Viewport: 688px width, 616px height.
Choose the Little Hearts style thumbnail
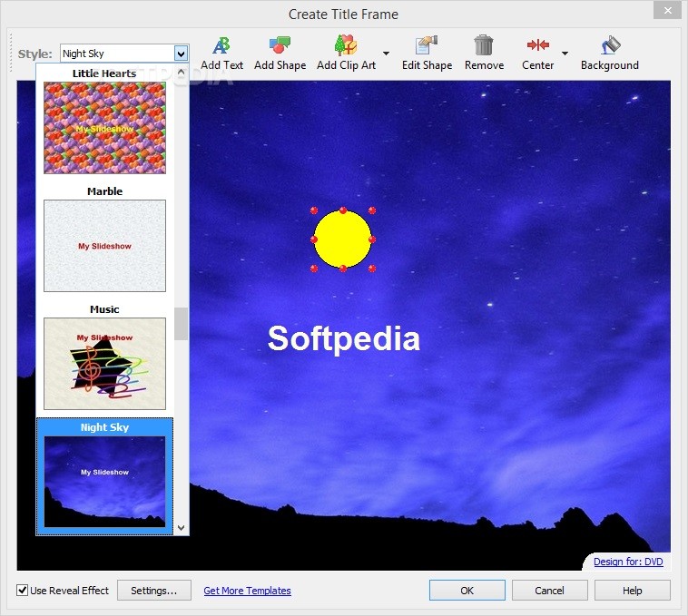105,128
